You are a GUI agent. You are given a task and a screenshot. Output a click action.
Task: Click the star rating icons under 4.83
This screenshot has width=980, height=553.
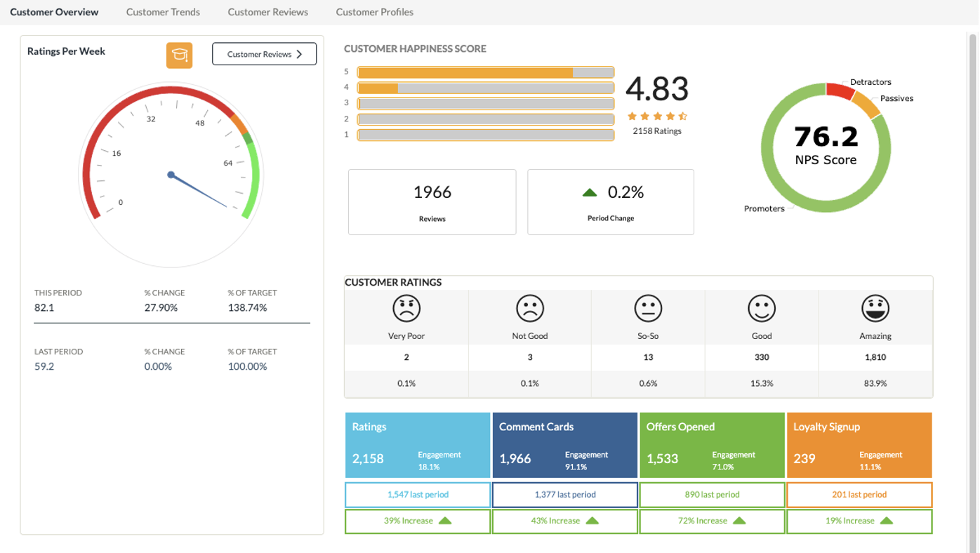point(656,116)
